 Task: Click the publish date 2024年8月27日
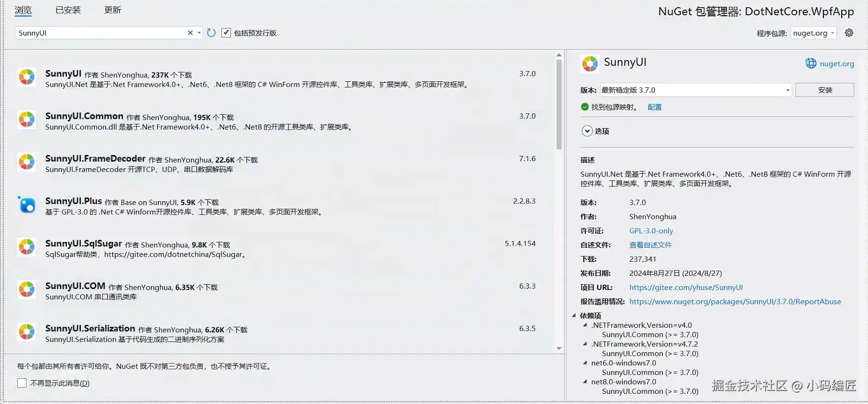click(x=676, y=273)
